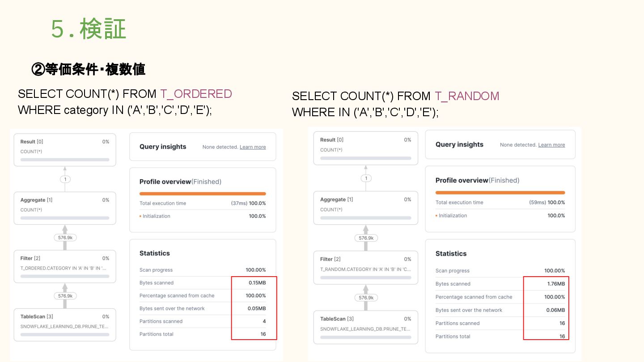Click the row-count badge 1 in left plan
This screenshot has height=362, width=644.
point(65,179)
